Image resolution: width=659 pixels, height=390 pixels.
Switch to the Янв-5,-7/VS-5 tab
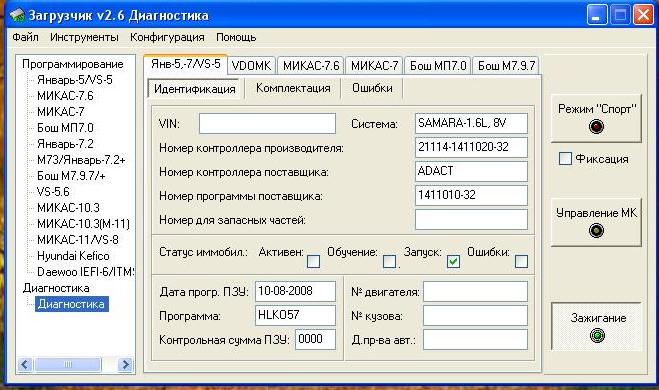(x=185, y=64)
